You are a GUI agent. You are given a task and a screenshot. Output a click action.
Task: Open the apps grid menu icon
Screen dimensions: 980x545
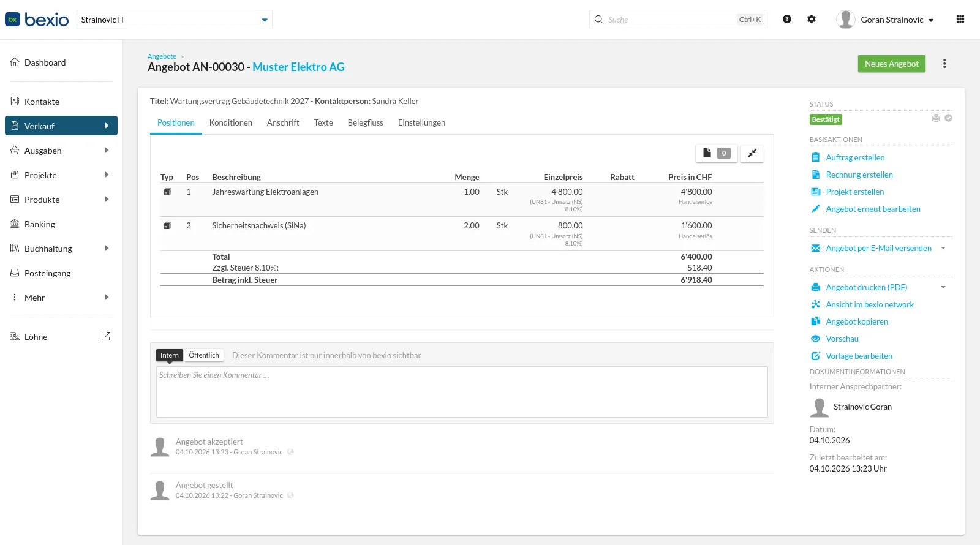click(x=960, y=19)
